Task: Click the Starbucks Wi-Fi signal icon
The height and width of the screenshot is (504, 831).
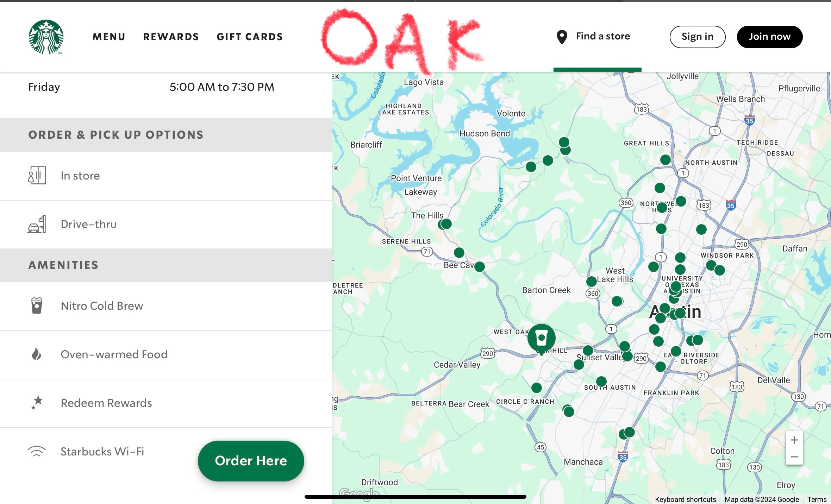Action: coord(37,451)
